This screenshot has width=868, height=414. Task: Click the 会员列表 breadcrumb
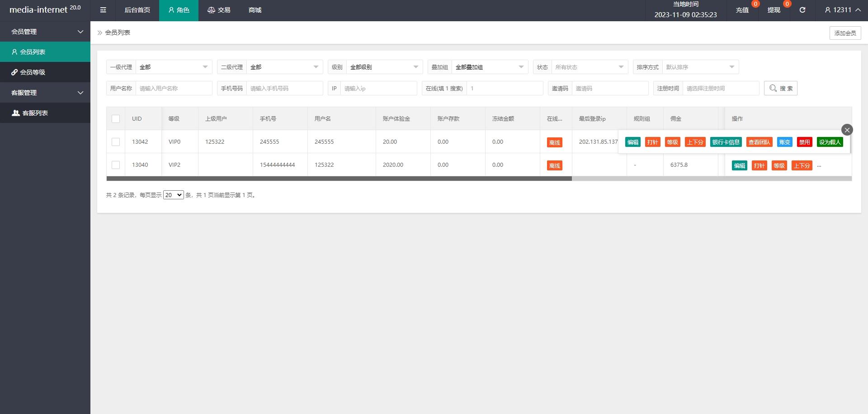point(118,33)
